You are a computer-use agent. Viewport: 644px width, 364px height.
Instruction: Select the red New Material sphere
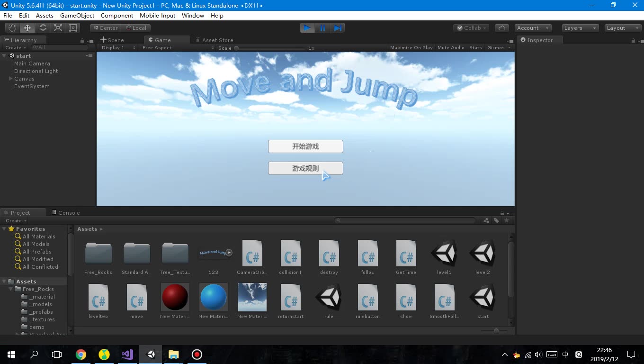pos(175,301)
